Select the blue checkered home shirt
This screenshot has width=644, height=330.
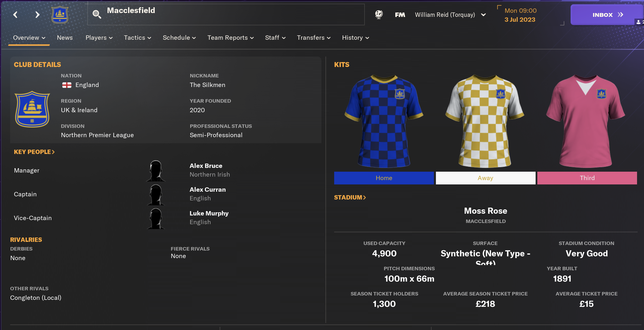click(x=384, y=121)
